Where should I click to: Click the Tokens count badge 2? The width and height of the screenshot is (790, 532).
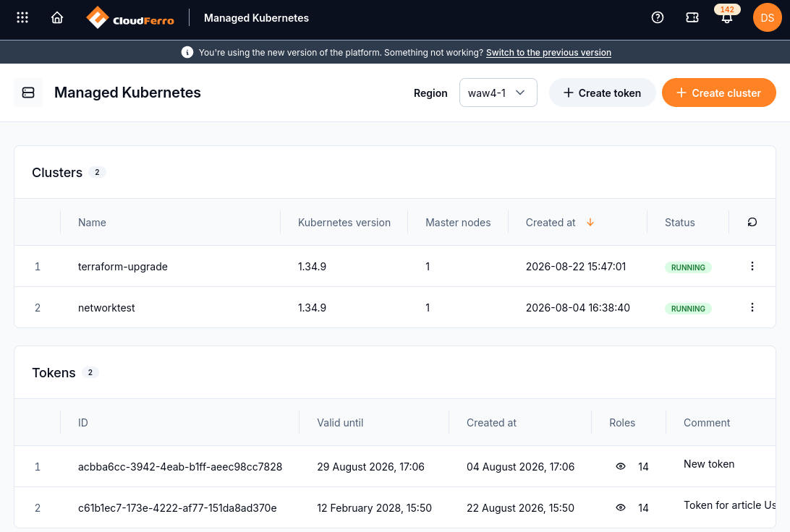pos(90,372)
